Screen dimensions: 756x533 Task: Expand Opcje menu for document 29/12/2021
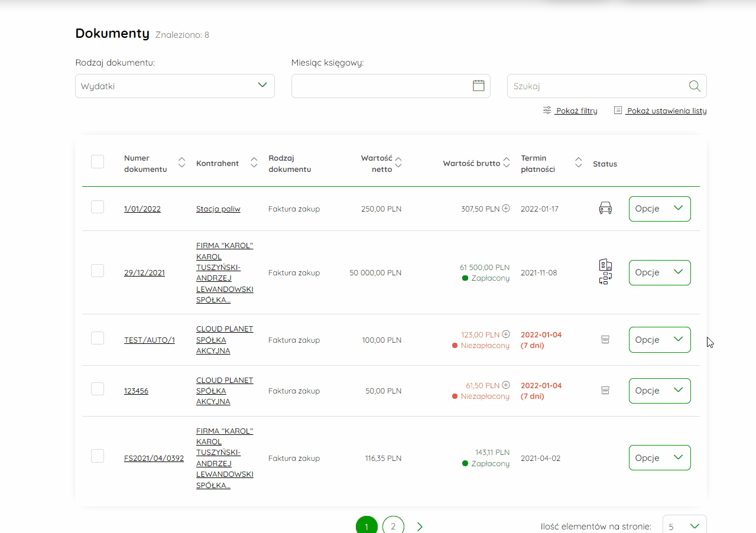pyautogui.click(x=660, y=272)
